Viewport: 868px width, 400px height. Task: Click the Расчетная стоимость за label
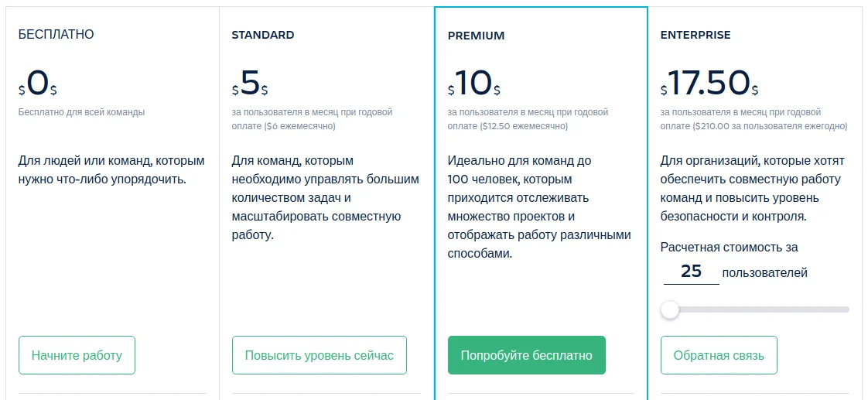coord(729,248)
